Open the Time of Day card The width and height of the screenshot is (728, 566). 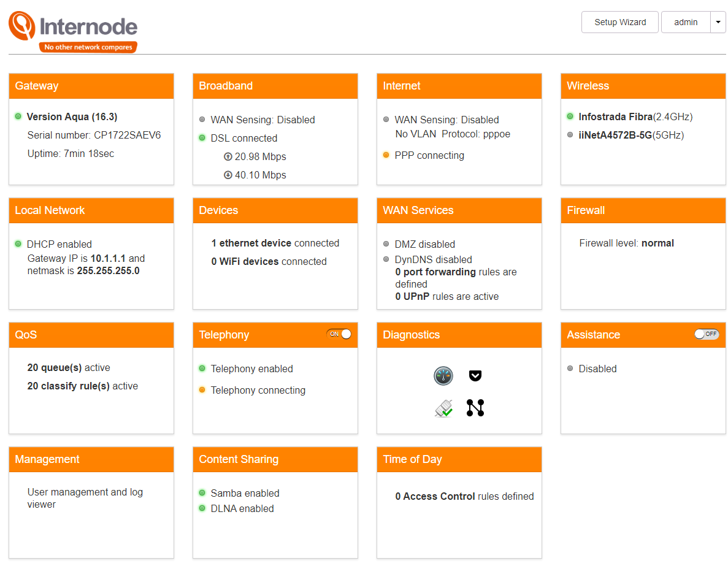point(459,502)
